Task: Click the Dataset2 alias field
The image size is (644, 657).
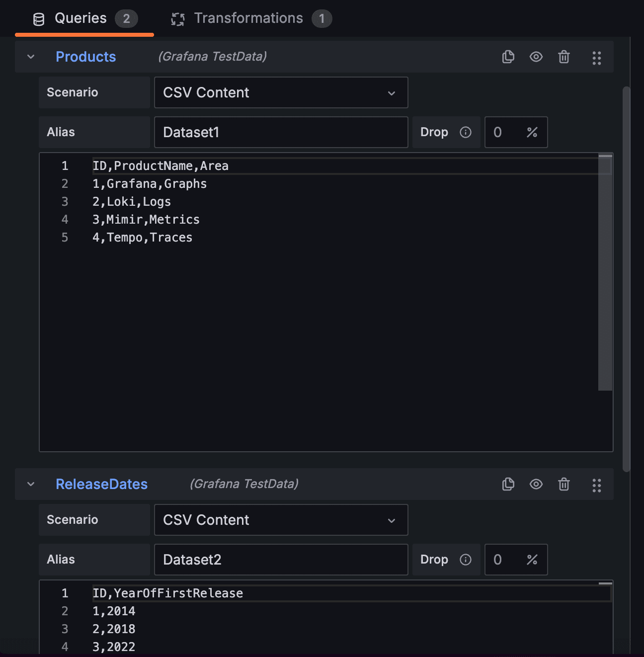Action: (x=281, y=560)
